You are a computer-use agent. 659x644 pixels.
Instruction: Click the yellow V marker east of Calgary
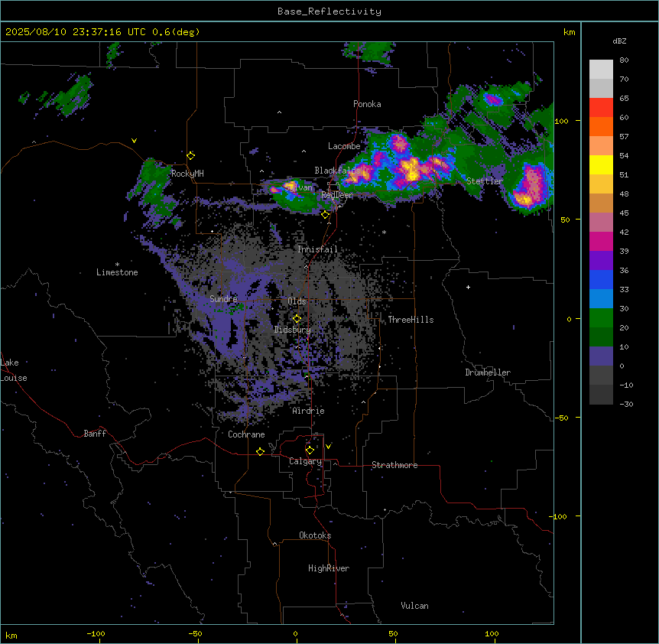tap(328, 447)
